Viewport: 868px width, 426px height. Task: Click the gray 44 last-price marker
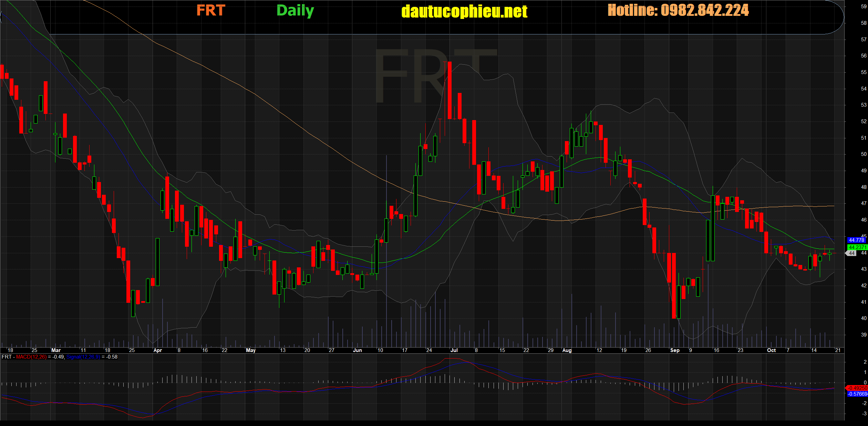(x=851, y=253)
